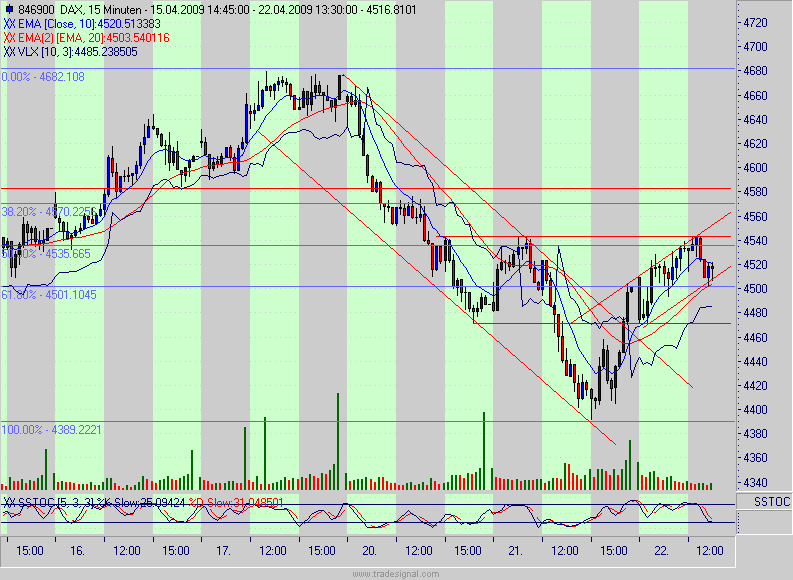Viewport: 793px width, 580px height.
Task: Click the 4360 price axis label
Action: pyautogui.click(x=756, y=458)
